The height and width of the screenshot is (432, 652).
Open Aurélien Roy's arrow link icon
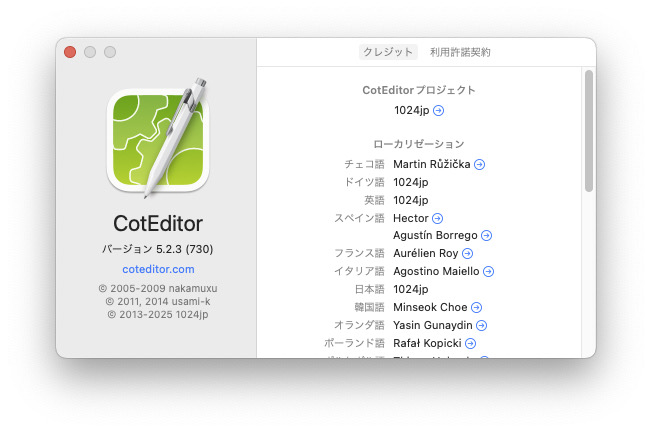[468, 254]
